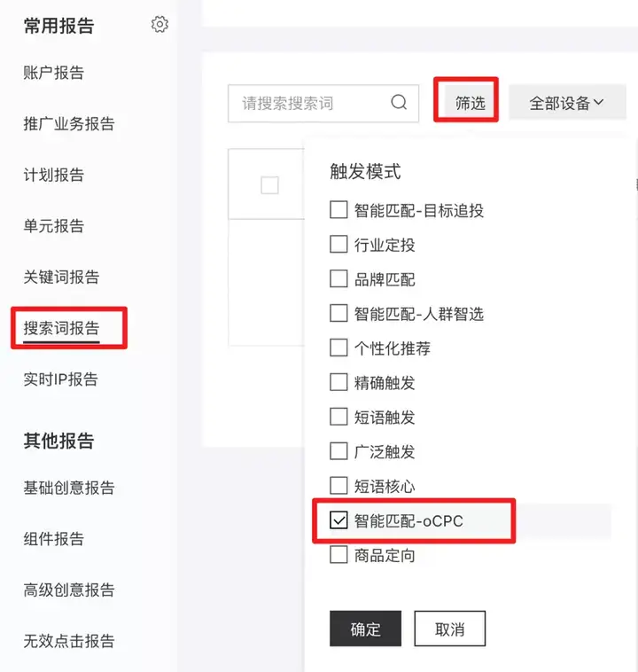Open the gear settings for 常用报告

(x=159, y=25)
